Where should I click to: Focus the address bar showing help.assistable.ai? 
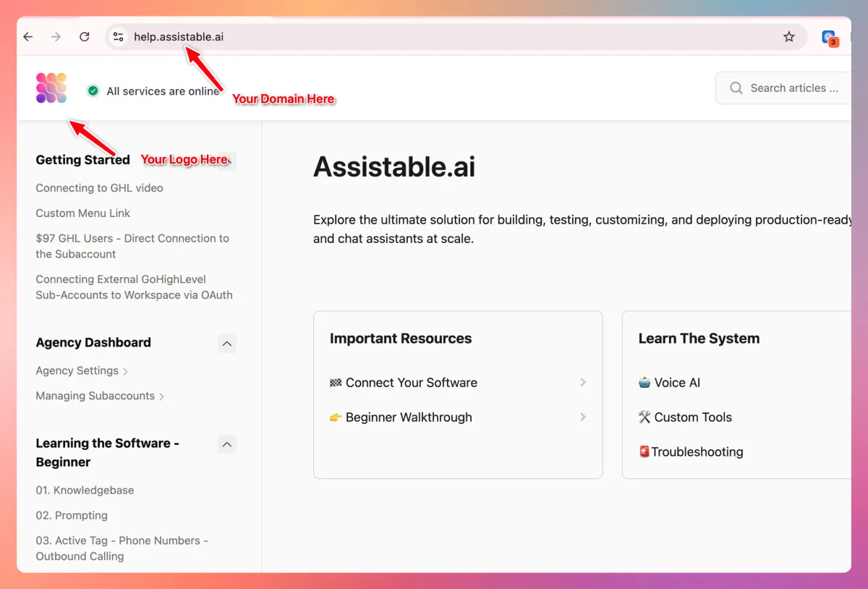pyautogui.click(x=456, y=37)
